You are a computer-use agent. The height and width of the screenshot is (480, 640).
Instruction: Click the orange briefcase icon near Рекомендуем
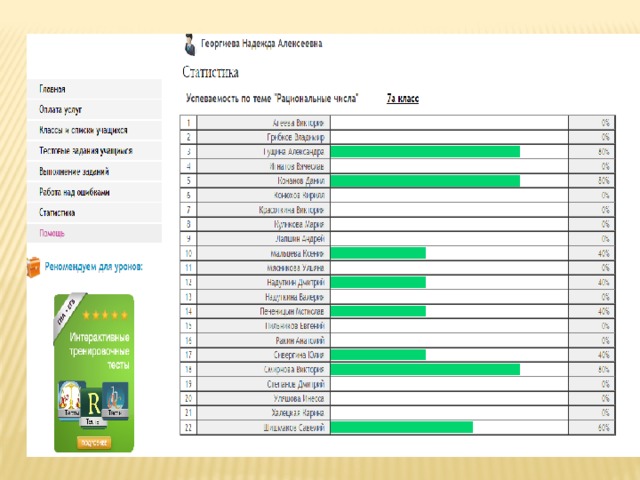point(33,267)
